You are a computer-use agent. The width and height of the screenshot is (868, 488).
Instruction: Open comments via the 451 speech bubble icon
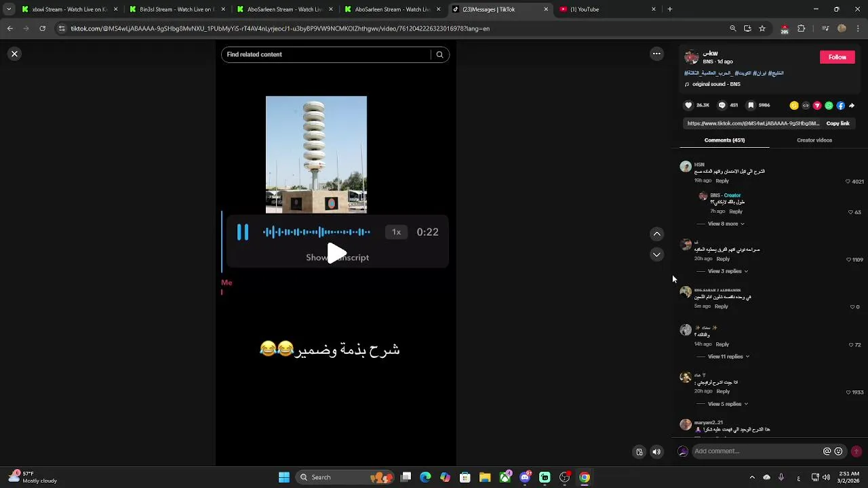(x=722, y=105)
